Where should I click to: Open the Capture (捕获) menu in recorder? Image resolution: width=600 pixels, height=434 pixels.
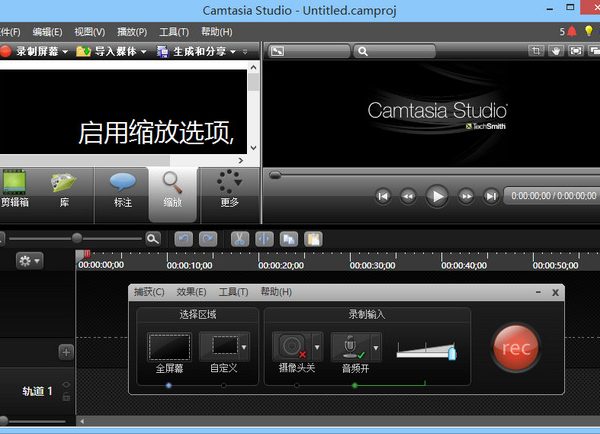click(x=148, y=292)
